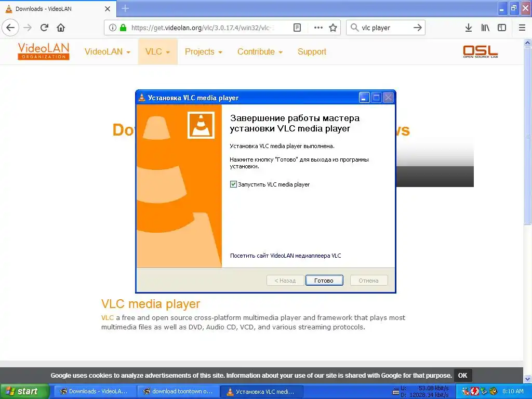Bookmark this page with the star icon
532x399 pixels.
[333, 28]
